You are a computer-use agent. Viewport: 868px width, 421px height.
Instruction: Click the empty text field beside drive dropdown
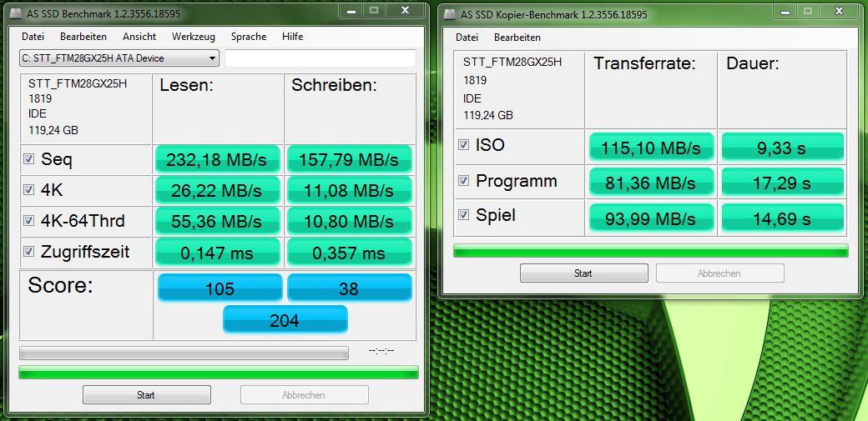[x=320, y=58]
